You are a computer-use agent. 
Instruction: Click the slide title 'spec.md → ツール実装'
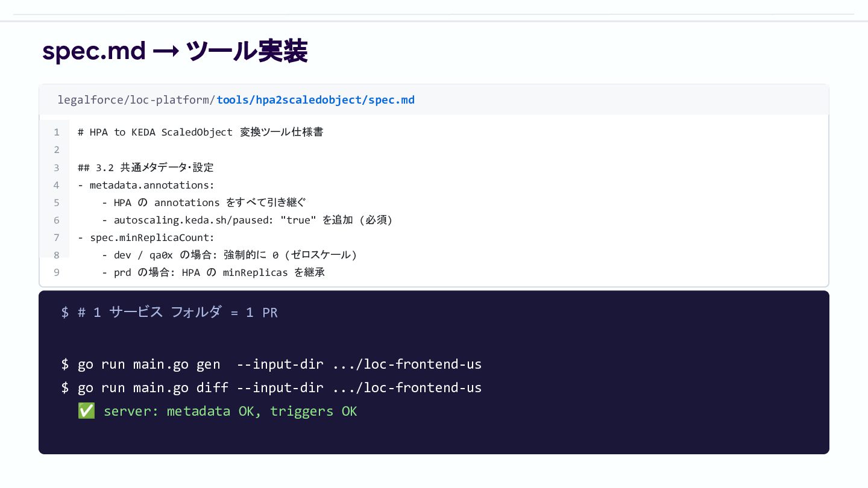point(175,52)
